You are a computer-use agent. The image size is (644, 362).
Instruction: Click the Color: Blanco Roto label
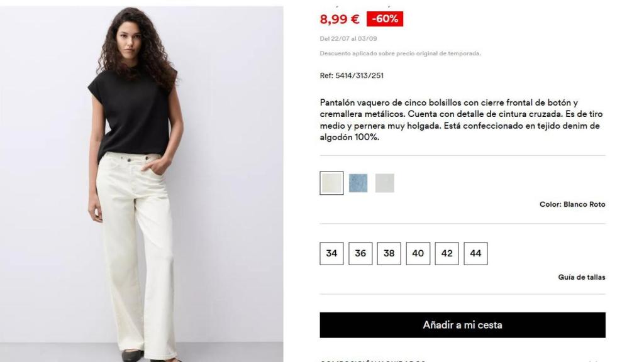click(x=572, y=204)
